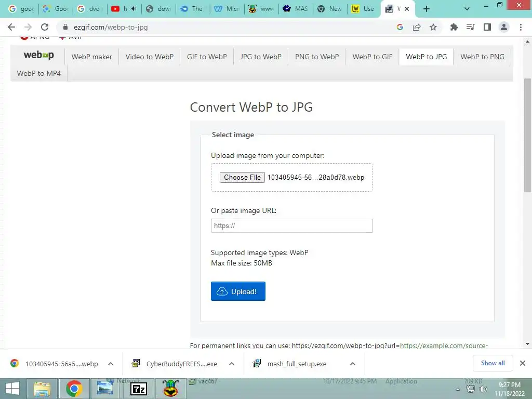Open PNG to WebP converter
This screenshot has height=399, width=532.
(x=316, y=57)
